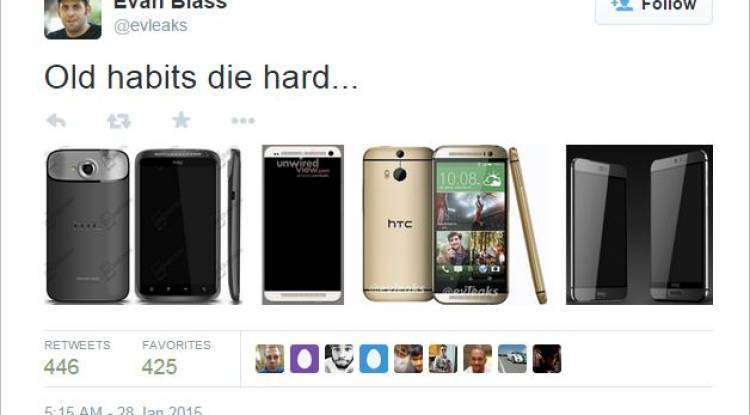Open the more options ellipsis
The width and height of the screenshot is (750, 415).
[243, 120]
